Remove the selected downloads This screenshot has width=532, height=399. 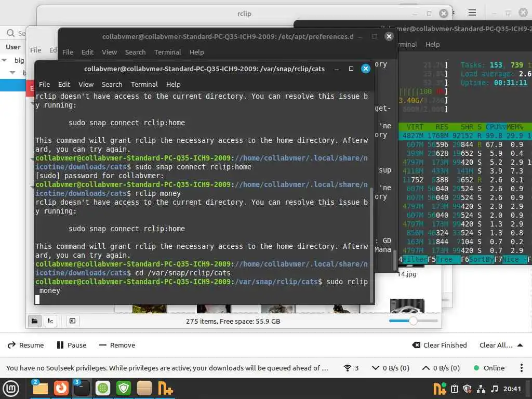click(117, 345)
